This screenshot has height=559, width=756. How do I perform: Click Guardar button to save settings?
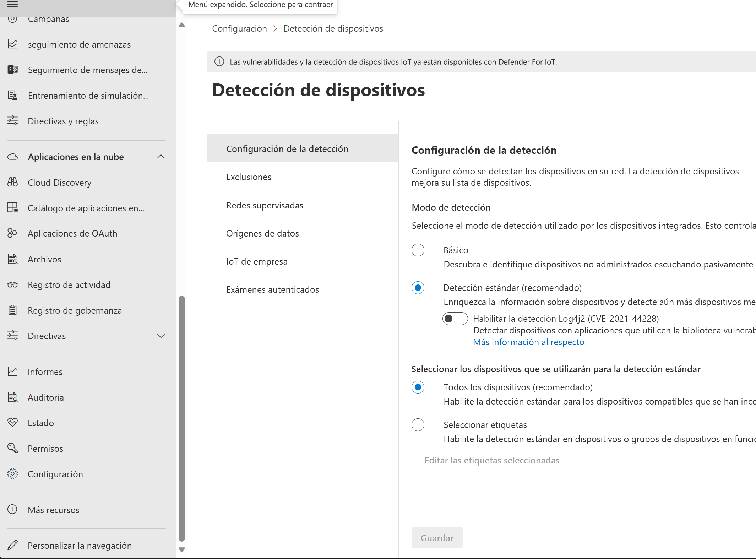coord(437,537)
